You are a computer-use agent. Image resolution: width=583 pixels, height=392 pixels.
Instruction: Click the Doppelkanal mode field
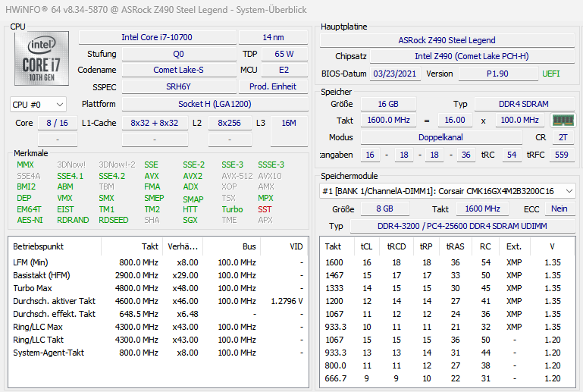(441, 137)
